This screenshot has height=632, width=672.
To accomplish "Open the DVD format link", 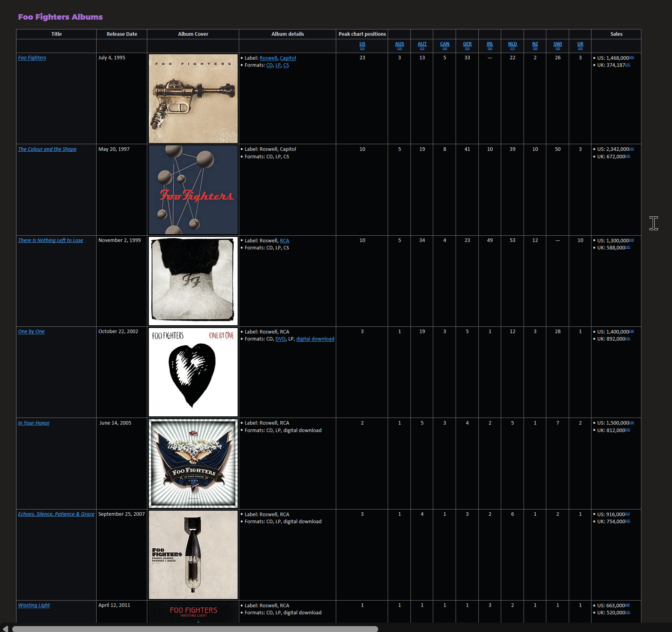I will (x=280, y=339).
